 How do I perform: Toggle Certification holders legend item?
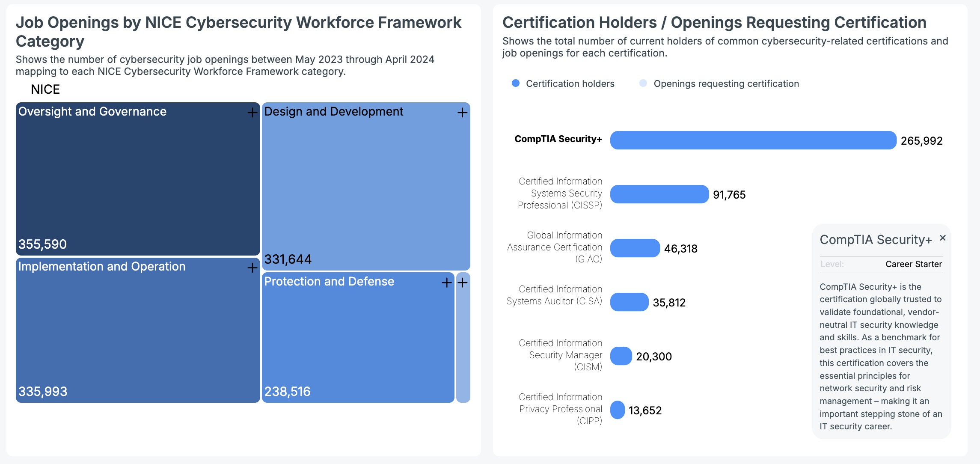[563, 83]
